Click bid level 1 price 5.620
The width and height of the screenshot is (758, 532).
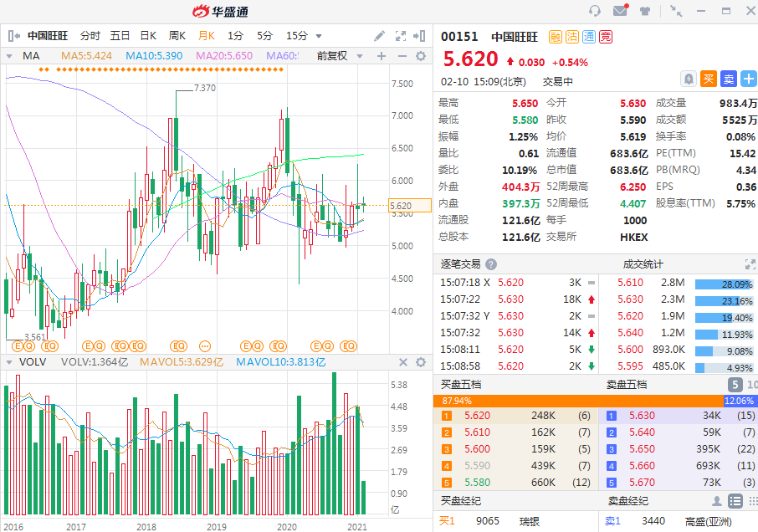tap(477, 416)
